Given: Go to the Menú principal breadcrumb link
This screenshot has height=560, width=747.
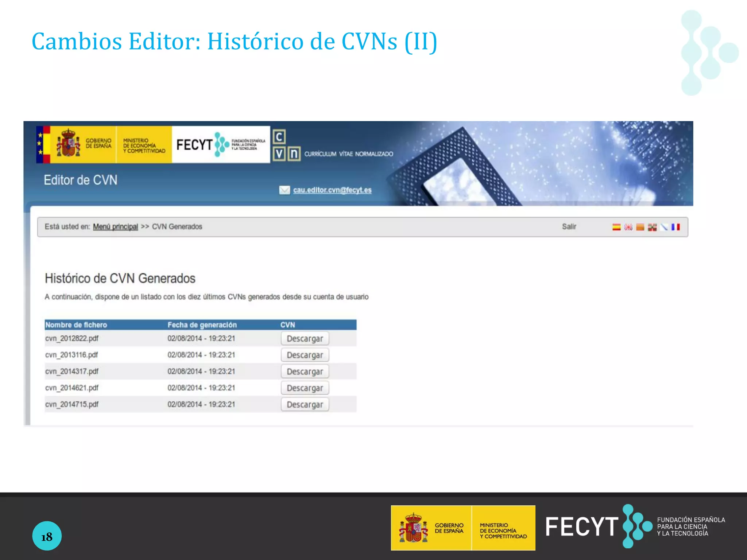Looking at the screenshot, I should [115, 227].
